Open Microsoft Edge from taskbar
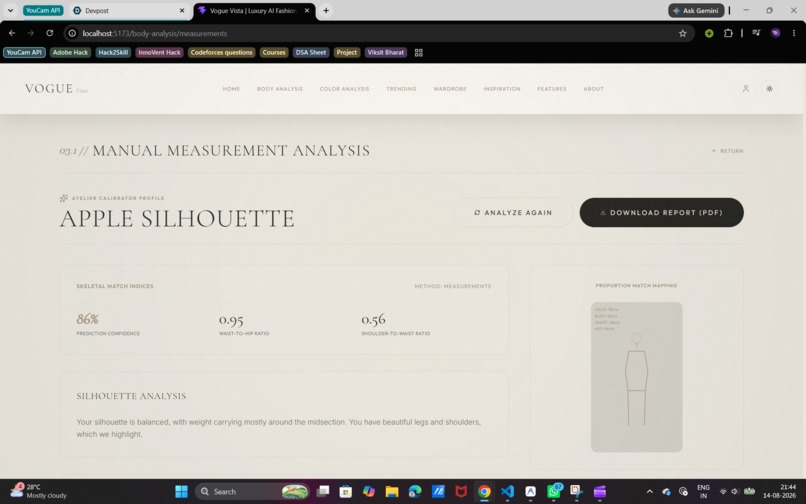Image resolution: width=806 pixels, height=504 pixels. 415,491
